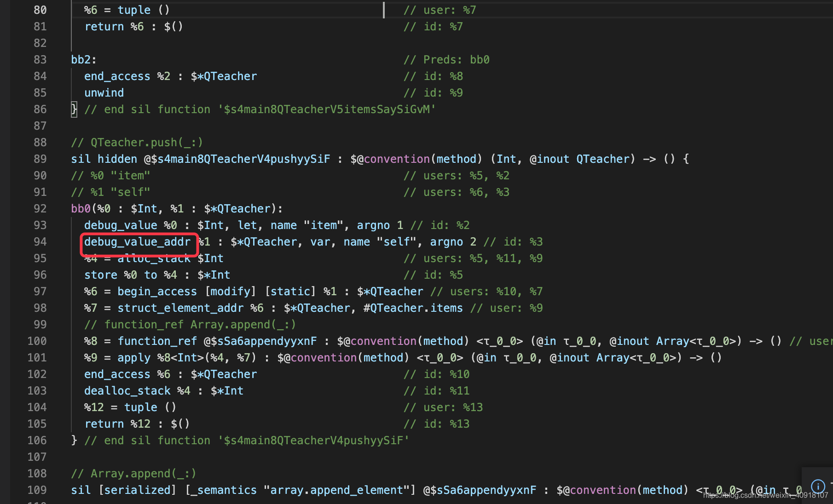This screenshot has height=504, width=833.
Task: Click 'bb0' block label on line 92
Action: 81,209
